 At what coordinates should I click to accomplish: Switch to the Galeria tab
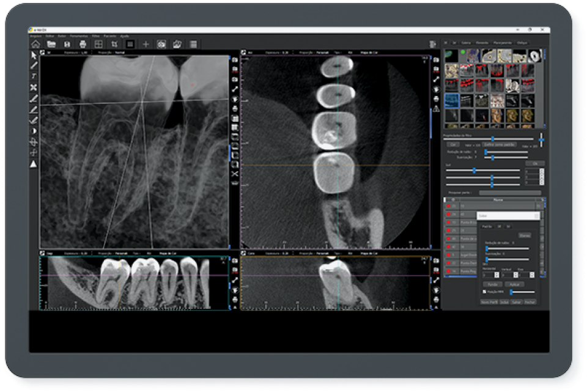coord(466,43)
